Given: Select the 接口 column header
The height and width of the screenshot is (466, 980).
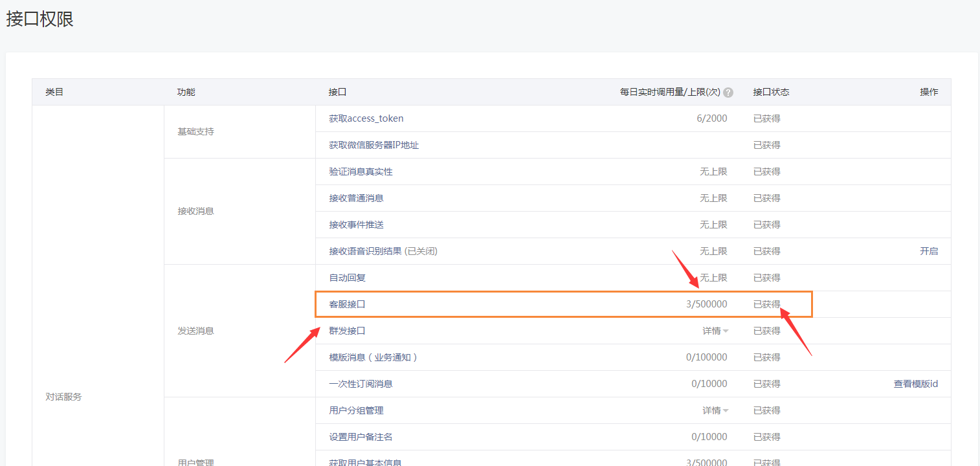Looking at the screenshot, I should pyautogui.click(x=338, y=92).
